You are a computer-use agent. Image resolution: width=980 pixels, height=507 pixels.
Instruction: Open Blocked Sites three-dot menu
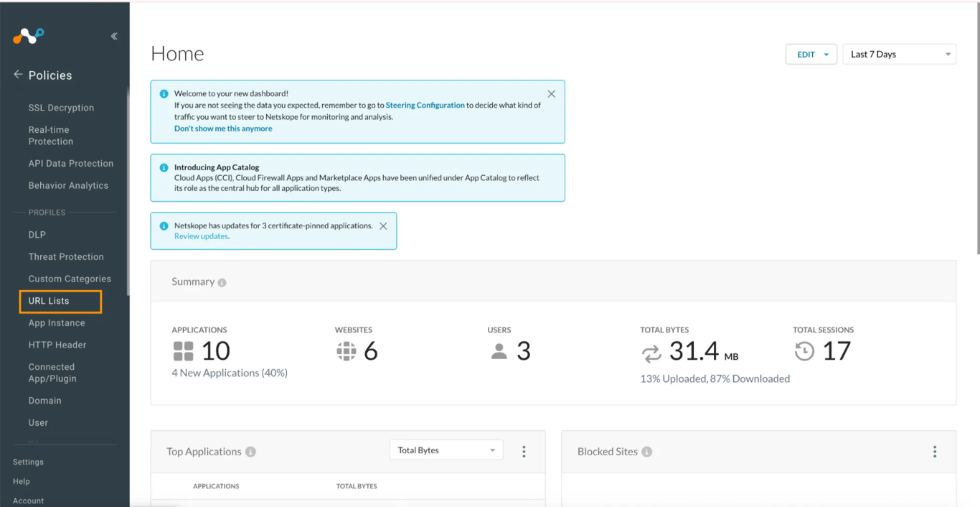tap(935, 452)
